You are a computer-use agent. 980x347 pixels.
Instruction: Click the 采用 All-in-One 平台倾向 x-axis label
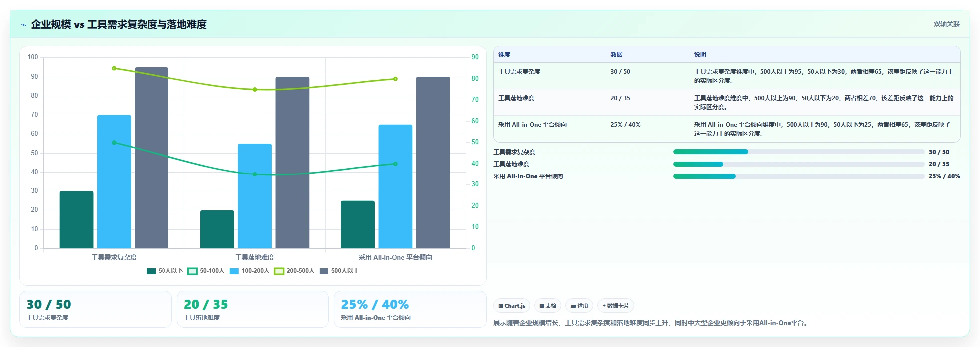coord(395,257)
